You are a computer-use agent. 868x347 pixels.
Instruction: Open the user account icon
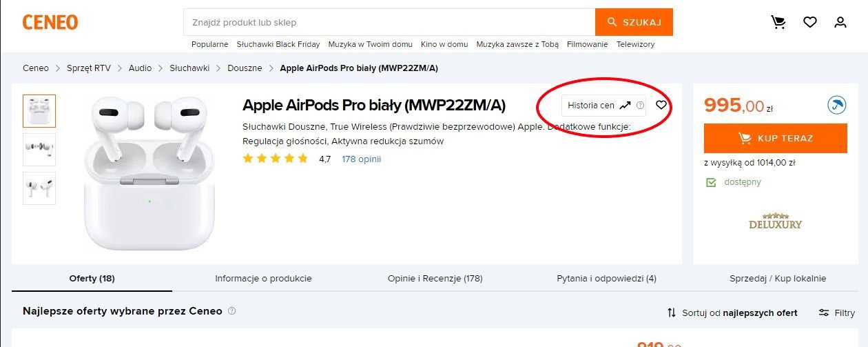(x=840, y=22)
